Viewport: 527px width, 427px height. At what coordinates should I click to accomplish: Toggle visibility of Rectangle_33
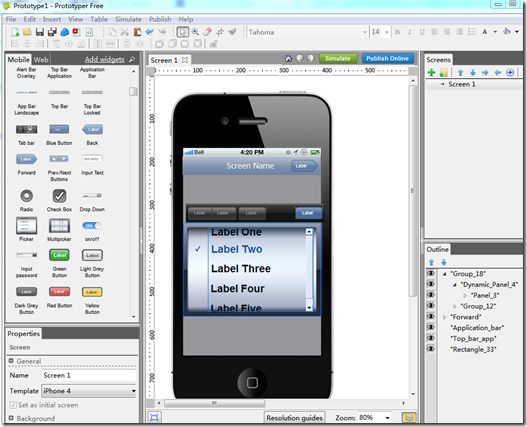(x=431, y=349)
